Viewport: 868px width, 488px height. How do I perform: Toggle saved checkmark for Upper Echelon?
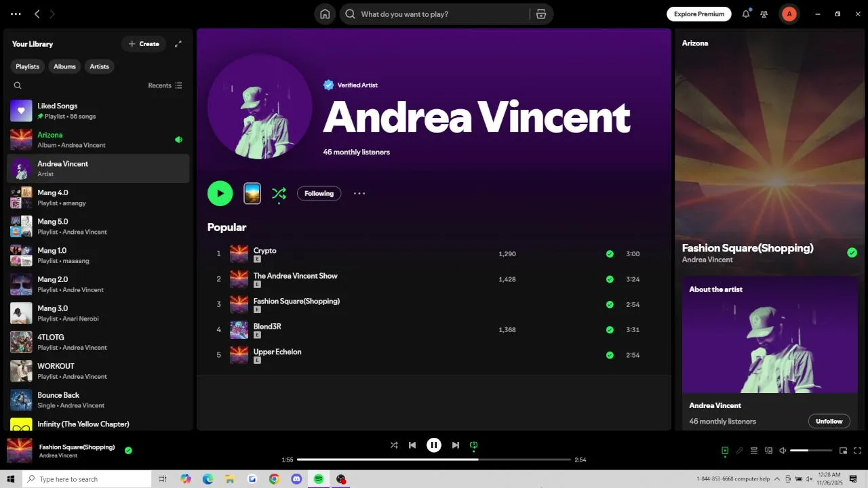(x=610, y=355)
